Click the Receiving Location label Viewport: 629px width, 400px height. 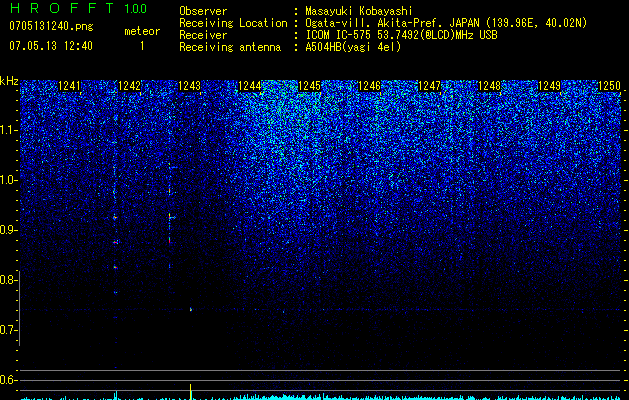pyautogui.click(x=233, y=23)
